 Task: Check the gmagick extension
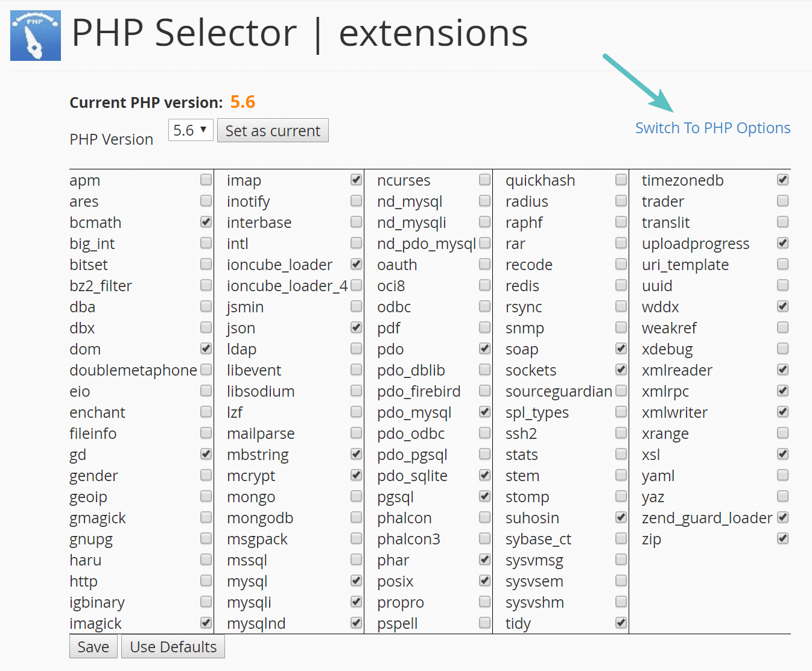coord(206,517)
